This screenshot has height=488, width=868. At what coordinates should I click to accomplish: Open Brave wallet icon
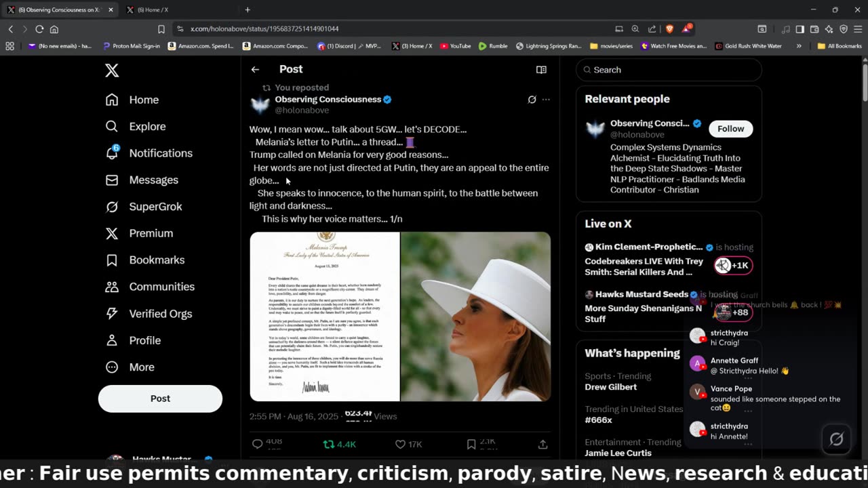(814, 29)
